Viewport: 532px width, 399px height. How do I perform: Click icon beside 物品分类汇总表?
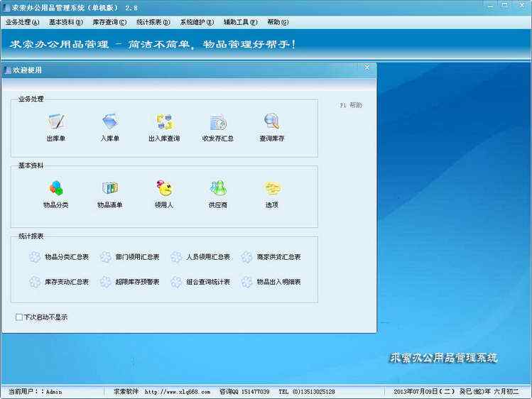point(35,257)
